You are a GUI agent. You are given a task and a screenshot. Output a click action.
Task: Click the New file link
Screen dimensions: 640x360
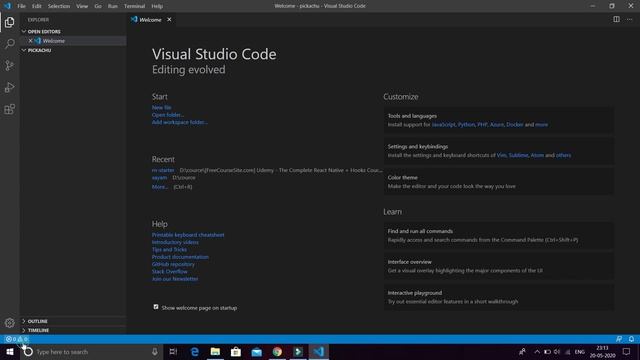coord(162,107)
